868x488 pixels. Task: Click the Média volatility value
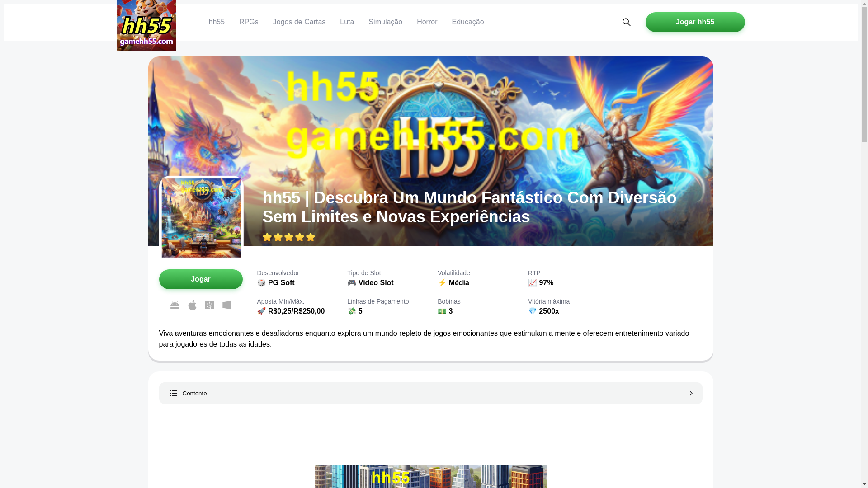coord(459,283)
